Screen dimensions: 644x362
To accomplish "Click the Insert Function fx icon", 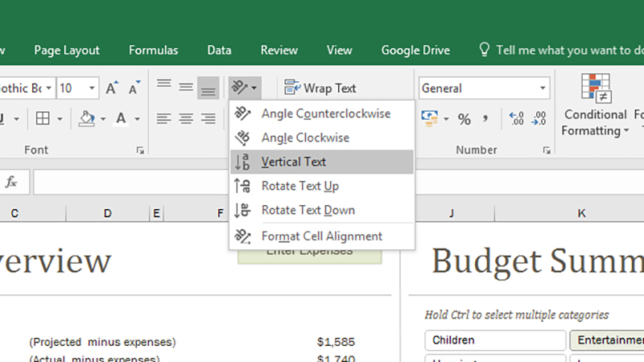I will tap(11, 182).
